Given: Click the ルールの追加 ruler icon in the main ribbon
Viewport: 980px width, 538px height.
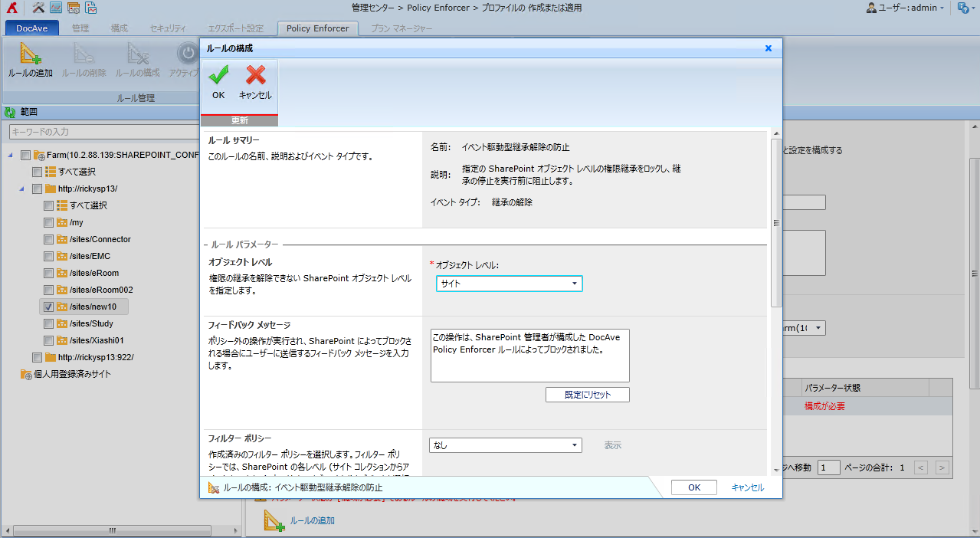Looking at the screenshot, I should (31, 54).
